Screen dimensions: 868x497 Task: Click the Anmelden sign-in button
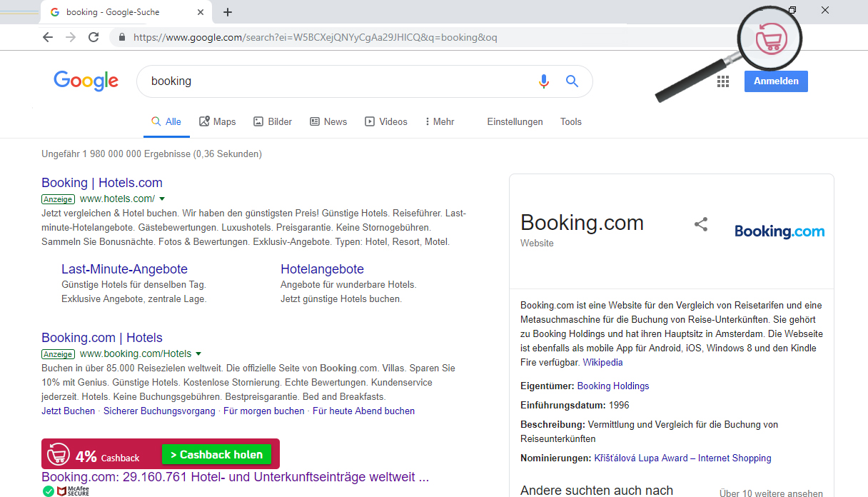pyautogui.click(x=776, y=81)
